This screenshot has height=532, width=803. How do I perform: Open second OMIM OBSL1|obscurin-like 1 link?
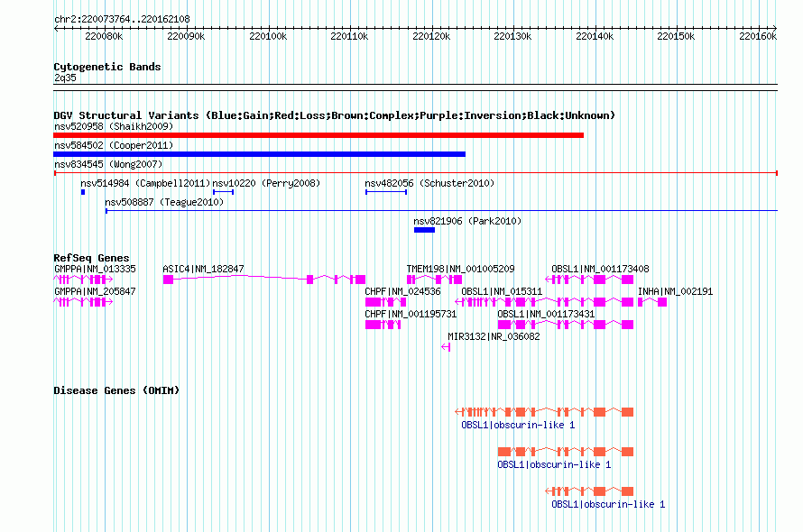click(x=554, y=464)
